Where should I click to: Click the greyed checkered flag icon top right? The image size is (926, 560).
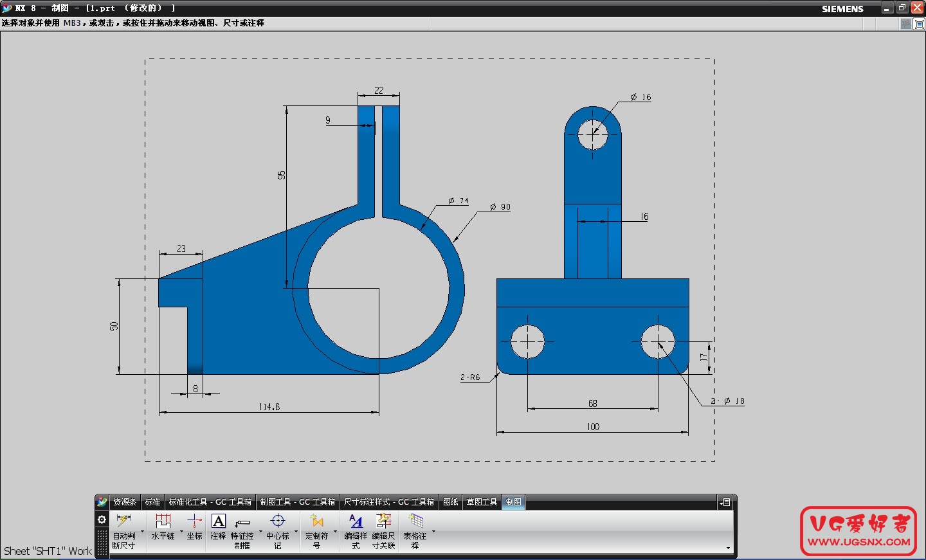(906, 24)
